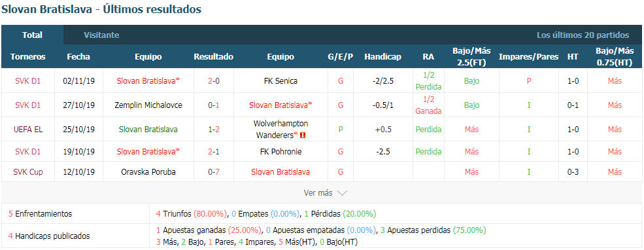The image size is (644, 250).
Task: Open the FK Senica team link
Action: pos(280,81)
